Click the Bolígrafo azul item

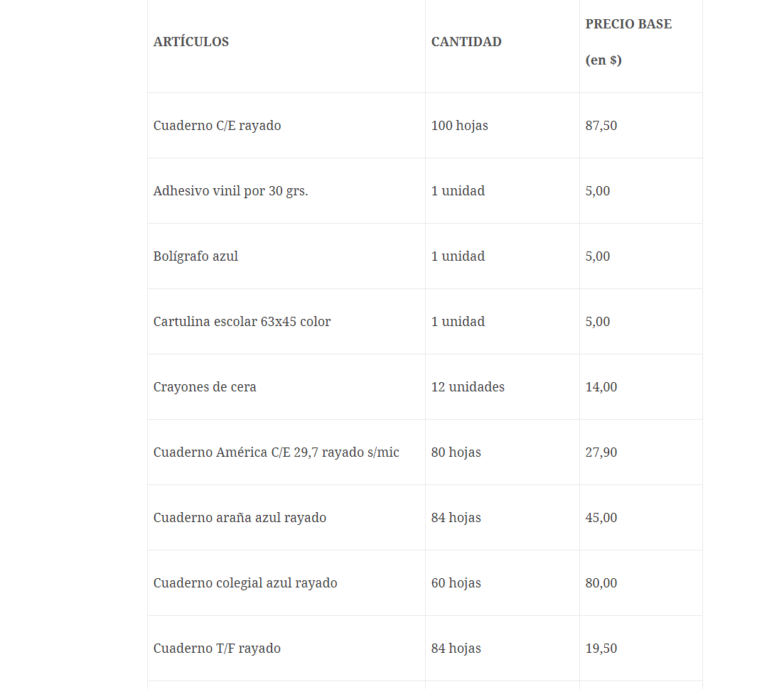(x=195, y=256)
